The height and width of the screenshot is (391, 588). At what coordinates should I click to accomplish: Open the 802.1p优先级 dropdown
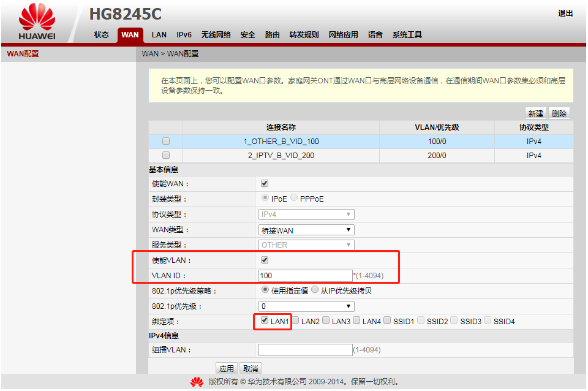[x=306, y=306]
